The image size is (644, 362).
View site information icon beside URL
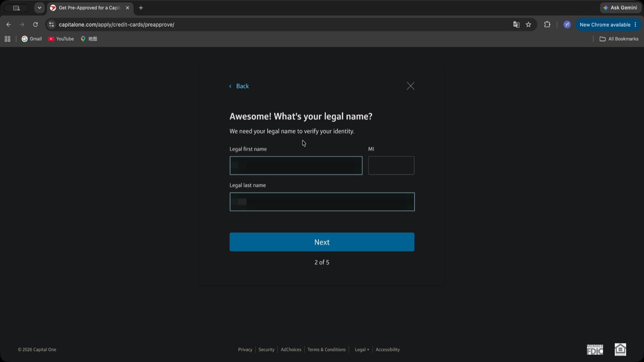point(52,24)
